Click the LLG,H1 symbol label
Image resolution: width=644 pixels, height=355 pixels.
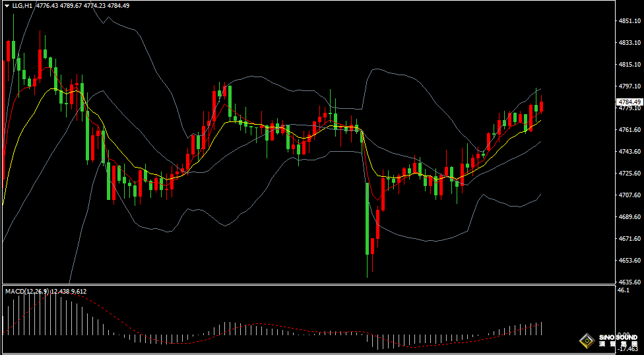[22, 6]
